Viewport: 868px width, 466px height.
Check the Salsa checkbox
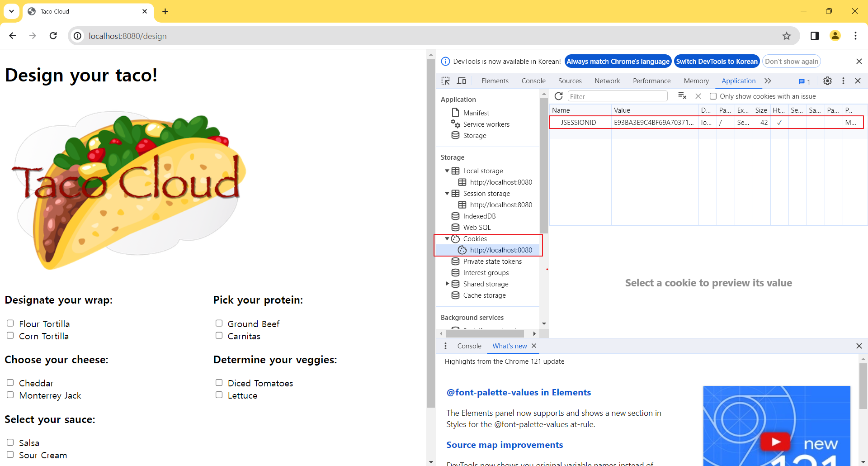click(x=10, y=442)
